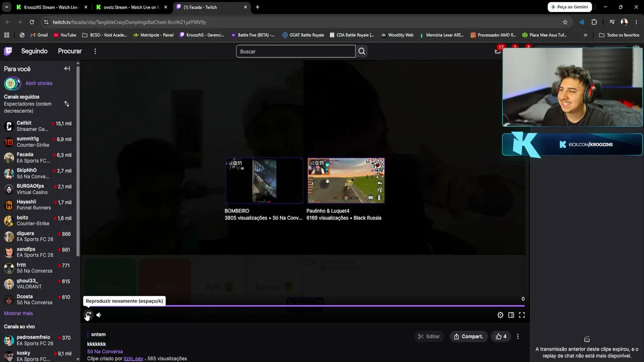This screenshot has width=644, height=362.
Task: Open the Gmail bookmark
Action: click(39, 35)
